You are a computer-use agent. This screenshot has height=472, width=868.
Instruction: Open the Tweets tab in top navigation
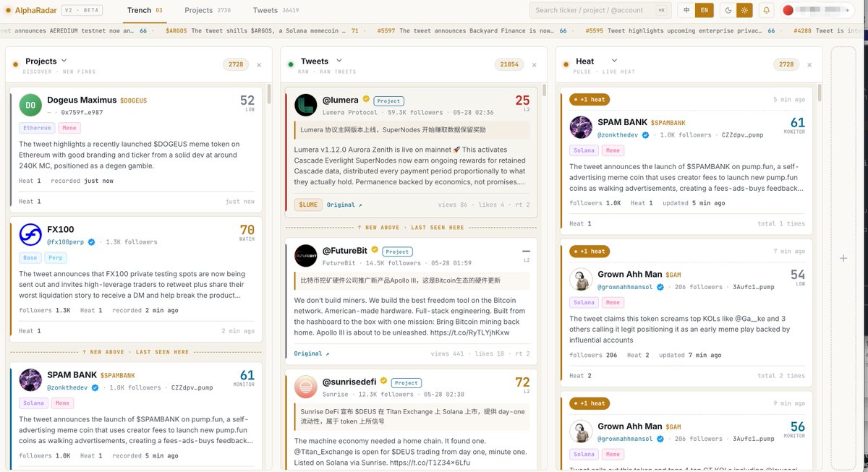click(276, 10)
